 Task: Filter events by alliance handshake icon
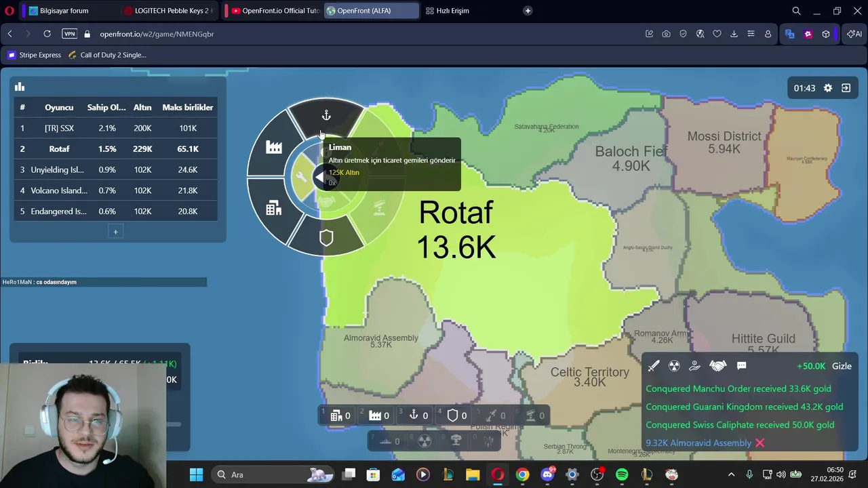[x=718, y=366]
